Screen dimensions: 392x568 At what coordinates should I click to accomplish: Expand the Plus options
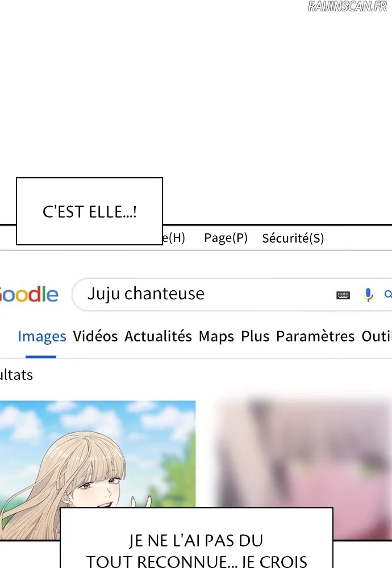tap(255, 336)
